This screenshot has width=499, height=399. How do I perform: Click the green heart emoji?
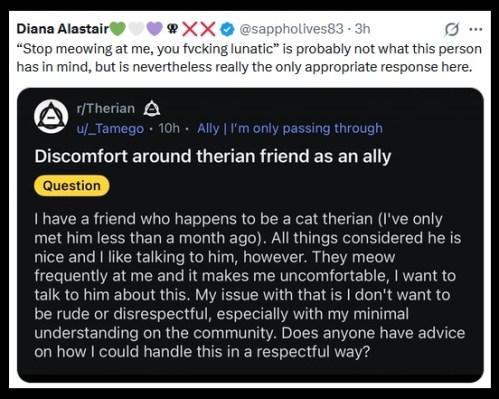(118, 29)
